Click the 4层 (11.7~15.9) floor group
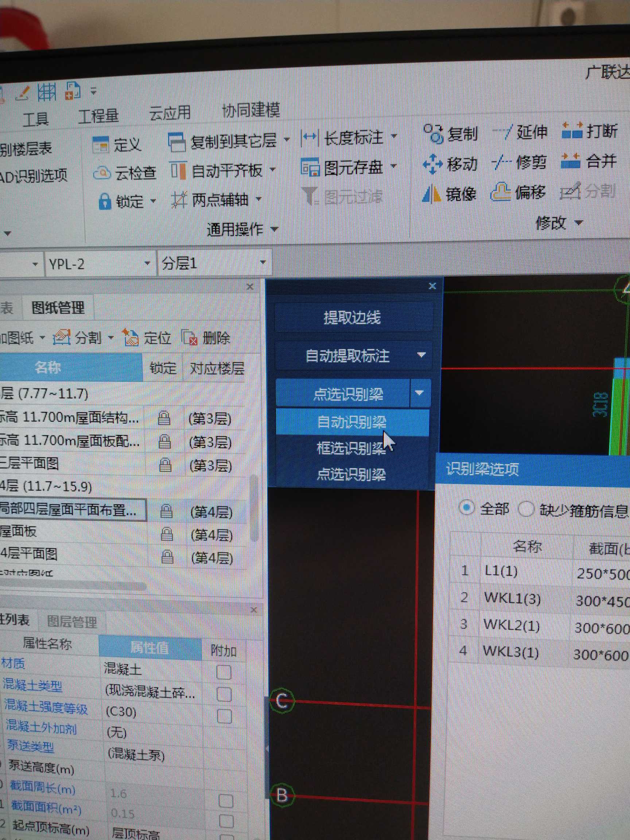 [x=46, y=486]
